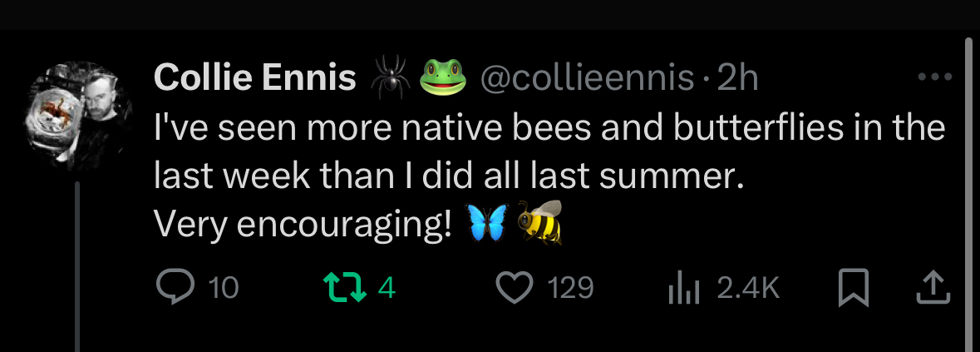Click the repost count of 4
This screenshot has height=352, width=980.
click(x=387, y=288)
